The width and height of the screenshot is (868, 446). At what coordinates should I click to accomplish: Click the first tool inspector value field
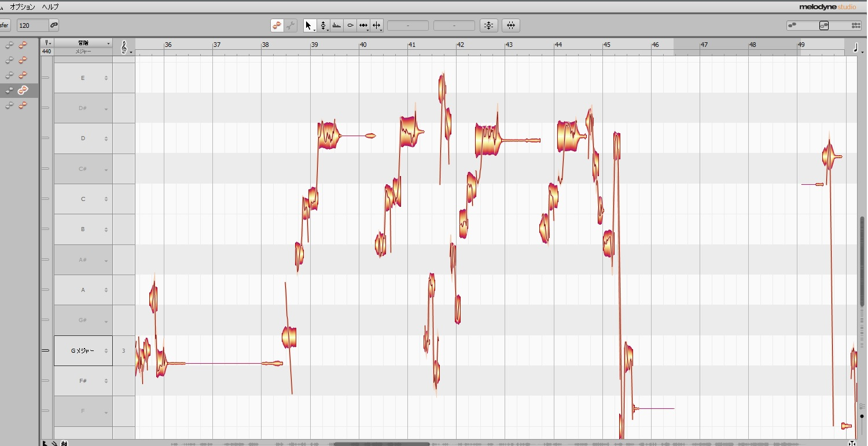click(408, 25)
